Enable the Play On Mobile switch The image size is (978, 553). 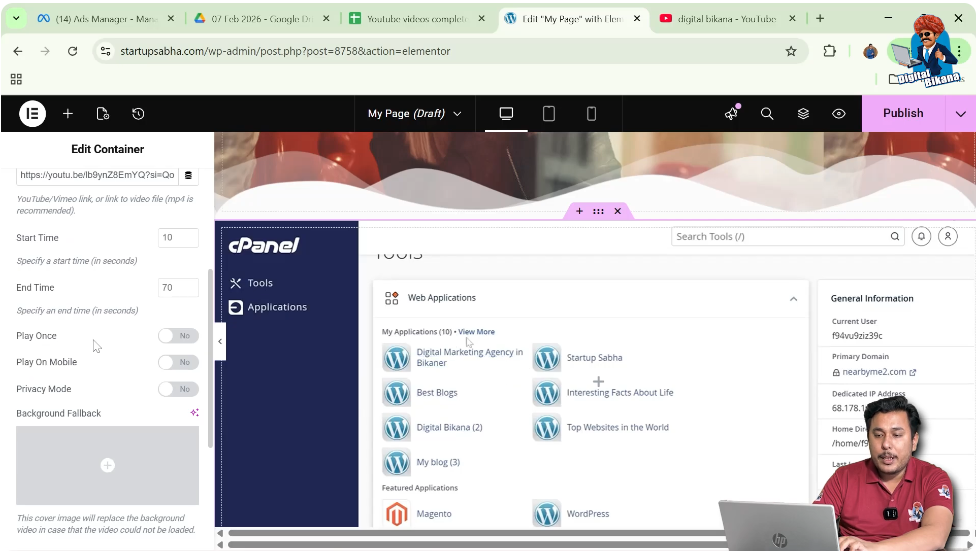coord(178,362)
